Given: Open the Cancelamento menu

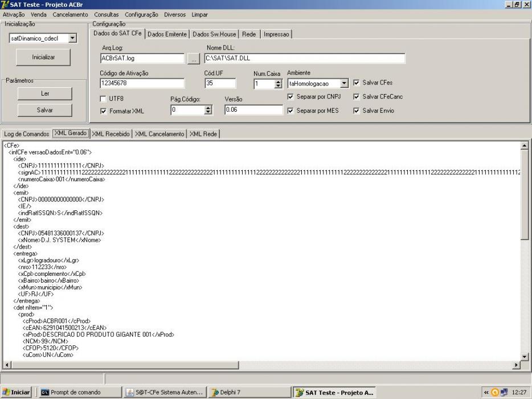Looking at the screenshot, I should tap(70, 15).
